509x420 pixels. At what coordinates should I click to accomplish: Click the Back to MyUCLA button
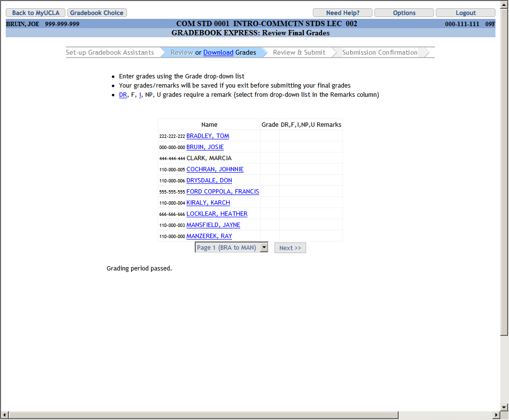(x=35, y=13)
